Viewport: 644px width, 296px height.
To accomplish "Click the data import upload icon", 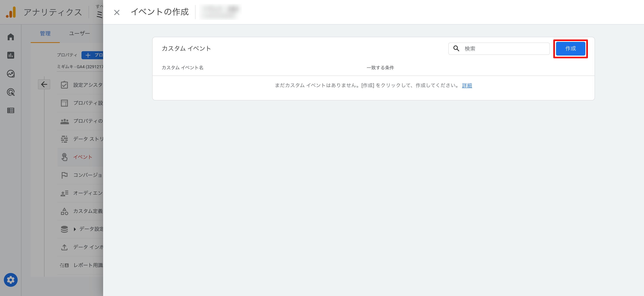I will click(64, 247).
